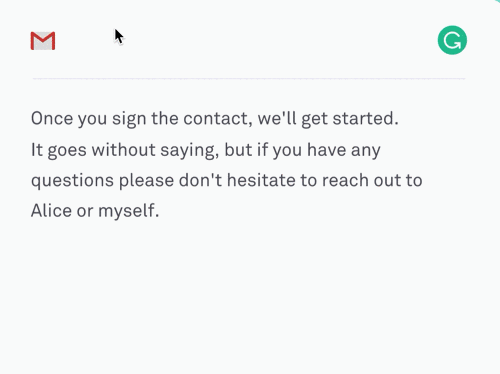Click the word "without" in the text
500x374 pixels.
click(x=124, y=150)
